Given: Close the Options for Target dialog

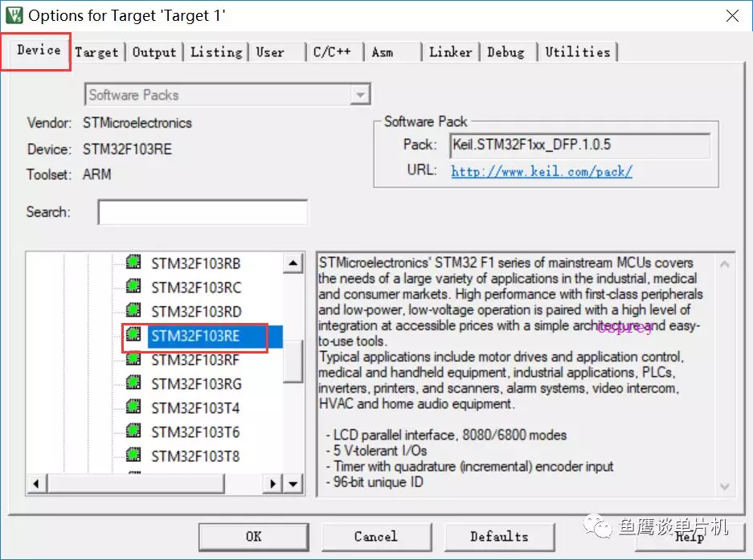Looking at the screenshot, I should click(732, 15).
